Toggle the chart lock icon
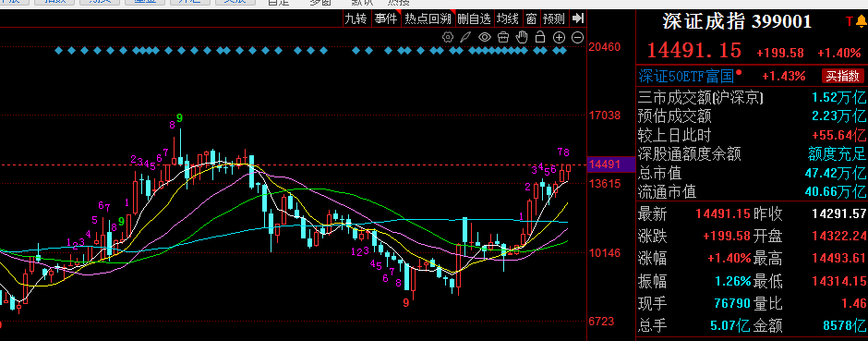 [540, 37]
